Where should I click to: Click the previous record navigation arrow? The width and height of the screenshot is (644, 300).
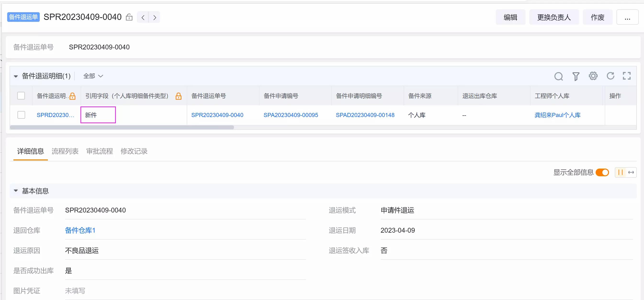click(142, 17)
